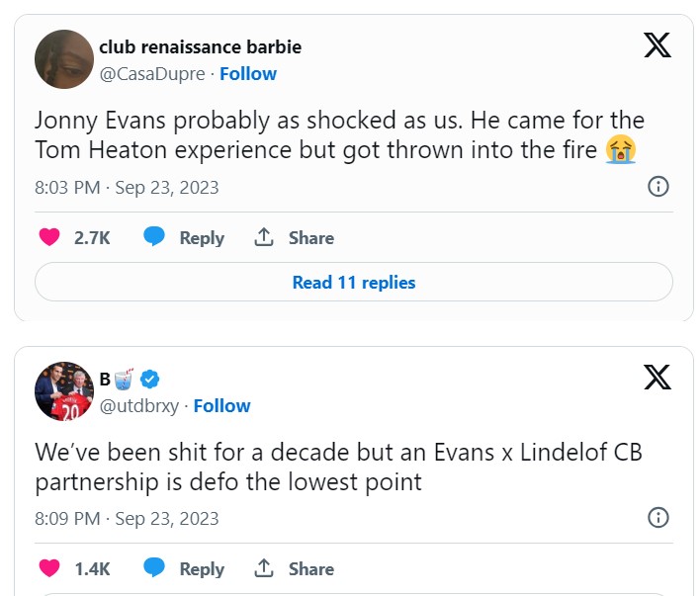Click the X logo on utdbrxy tweet
700x596 pixels.
pyautogui.click(x=657, y=377)
